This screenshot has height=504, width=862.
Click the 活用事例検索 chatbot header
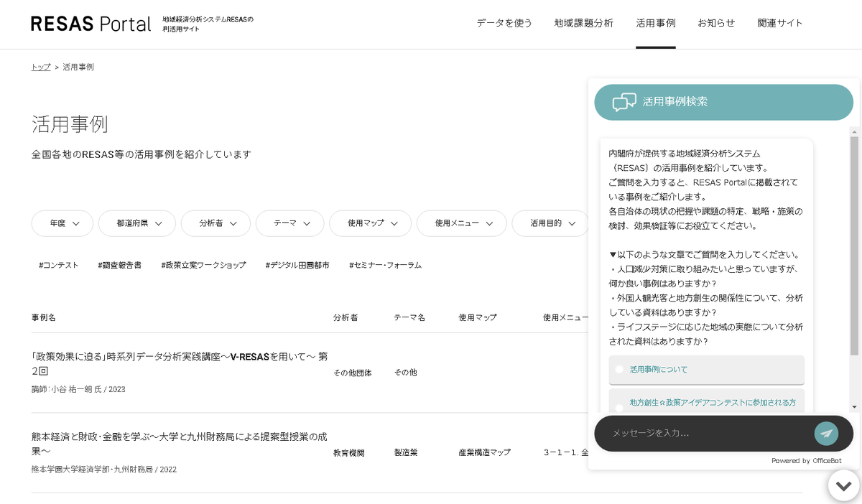tap(723, 102)
